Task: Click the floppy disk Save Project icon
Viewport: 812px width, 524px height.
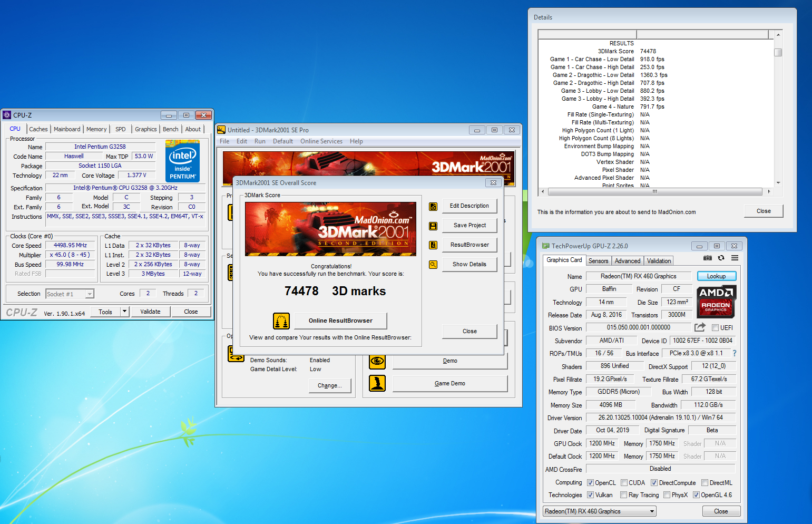Action: (x=433, y=226)
